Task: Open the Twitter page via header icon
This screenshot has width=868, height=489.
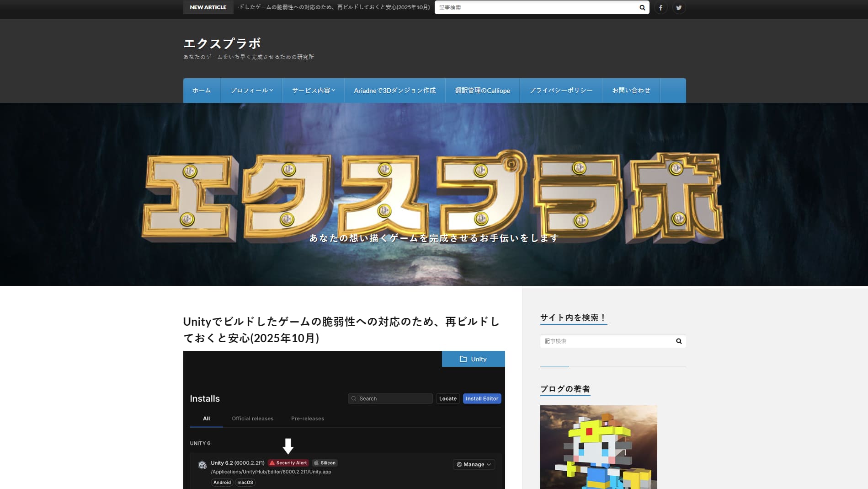Action: pos(678,7)
